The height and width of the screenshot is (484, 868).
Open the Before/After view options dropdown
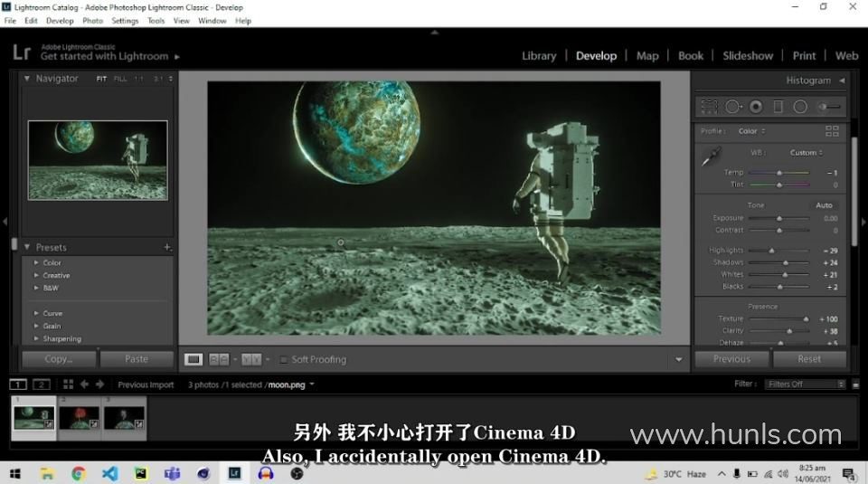[268, 359]
